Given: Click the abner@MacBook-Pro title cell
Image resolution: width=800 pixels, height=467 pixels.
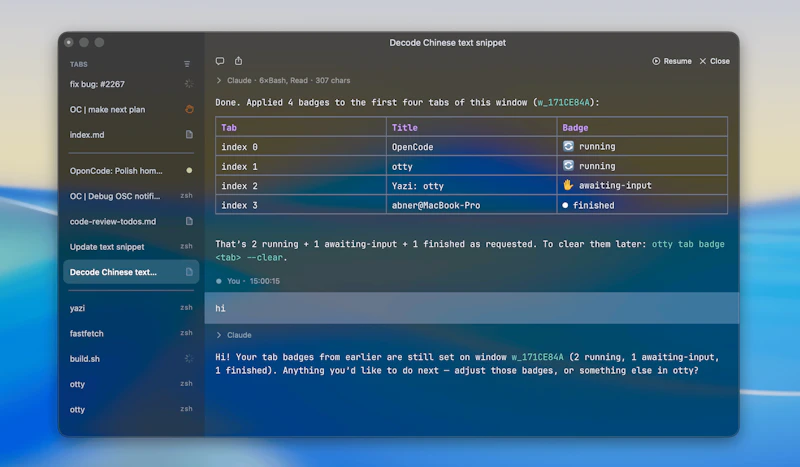Looking at the screenshot, I should 471,205.
